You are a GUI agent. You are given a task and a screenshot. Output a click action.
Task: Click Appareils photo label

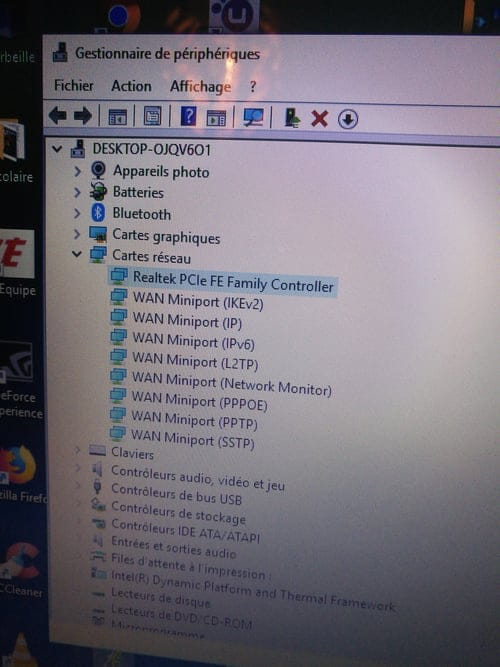pos(161,171)
